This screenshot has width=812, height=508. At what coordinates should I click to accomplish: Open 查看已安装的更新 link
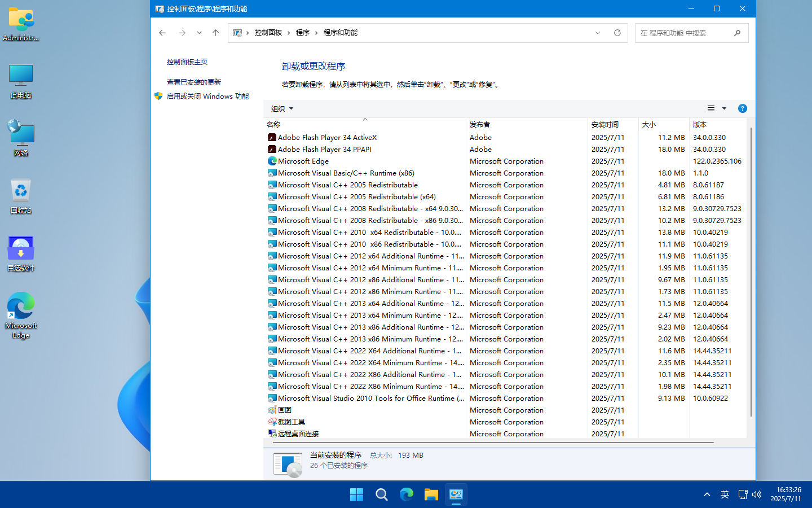(x=194, y=82)
